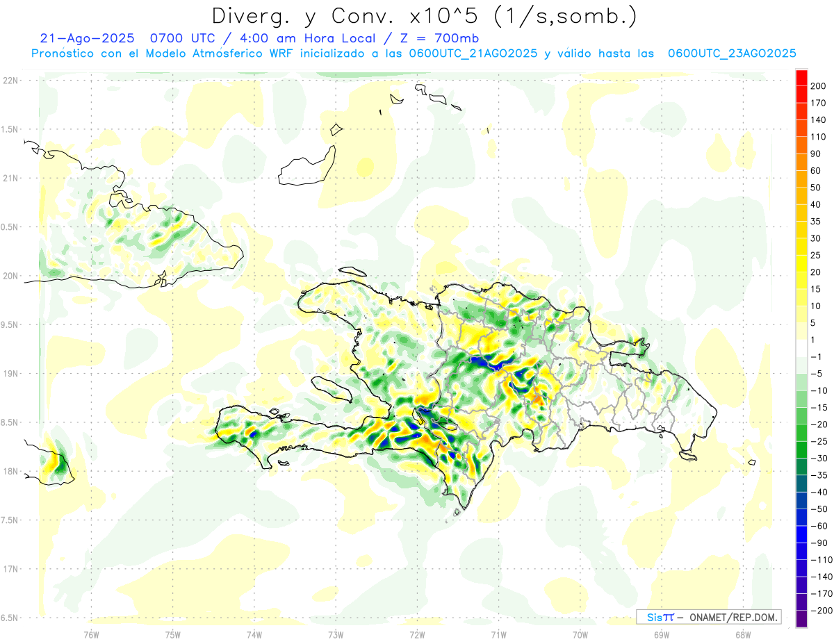Click the '8.5N' latitude axis label

pyautogui.click(x=10, y=422)
